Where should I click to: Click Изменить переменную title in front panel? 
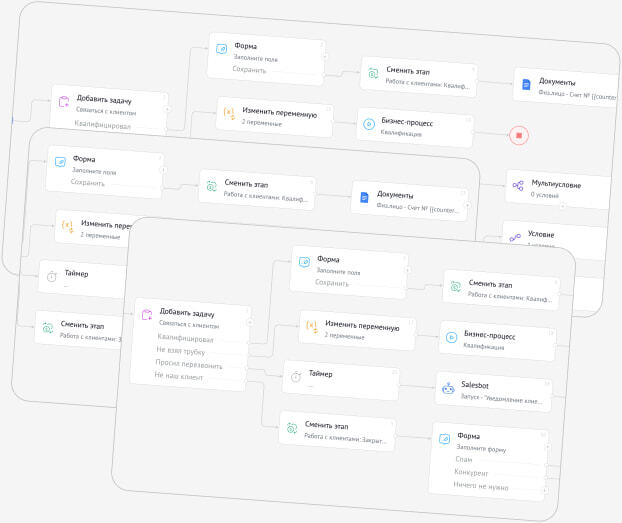point(362,326)
